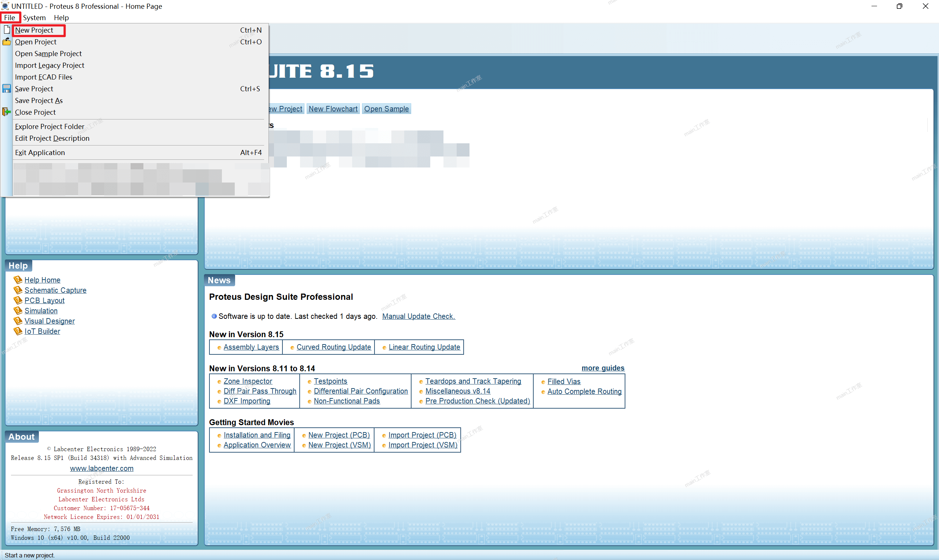Click the Open Project folder icon

tap(7, 42)
